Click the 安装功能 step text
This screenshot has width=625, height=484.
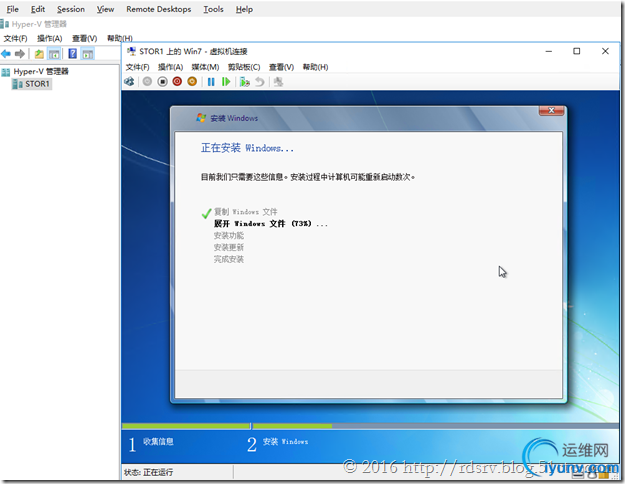click(x=229, y=236)
